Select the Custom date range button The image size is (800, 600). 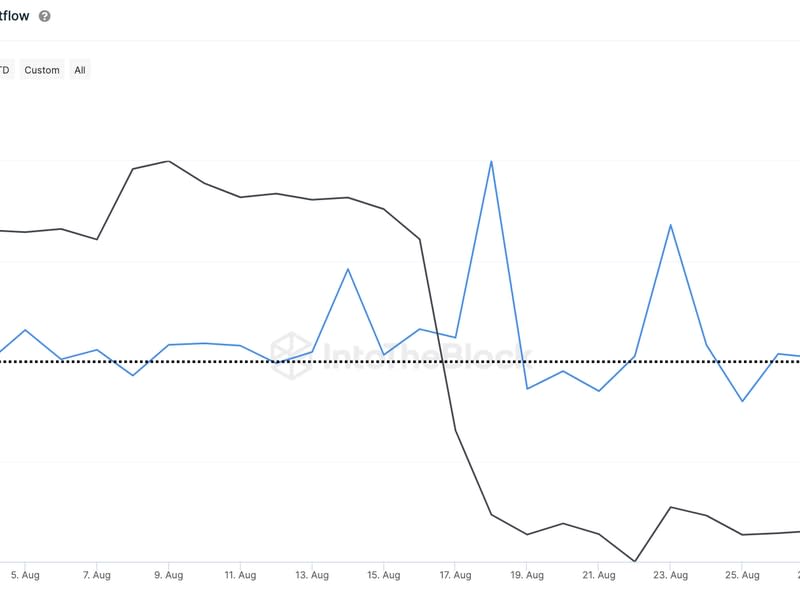click(42, 70)
